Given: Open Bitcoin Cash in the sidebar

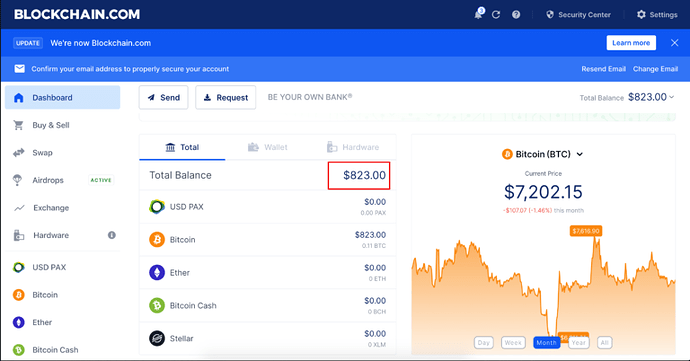Looking at the screenshot, I should click(x=62, y=350).
